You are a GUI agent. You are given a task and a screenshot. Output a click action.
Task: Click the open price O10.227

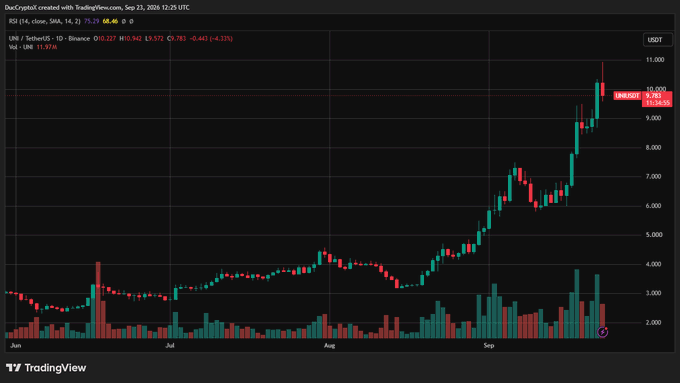(105, 39)
